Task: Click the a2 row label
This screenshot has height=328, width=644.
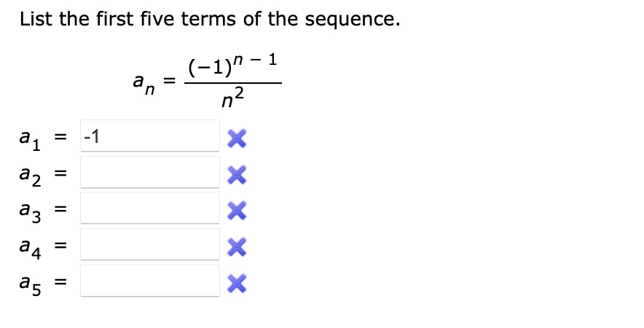Action: pos(31,173)
